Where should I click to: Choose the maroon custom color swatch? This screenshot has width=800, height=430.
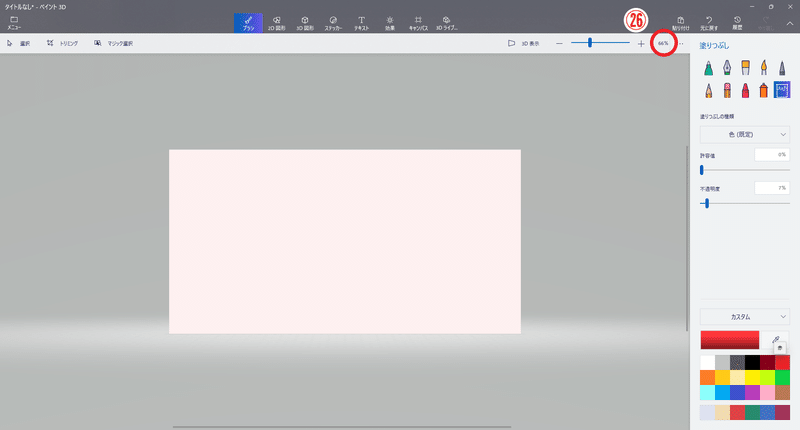pos(782,412)
